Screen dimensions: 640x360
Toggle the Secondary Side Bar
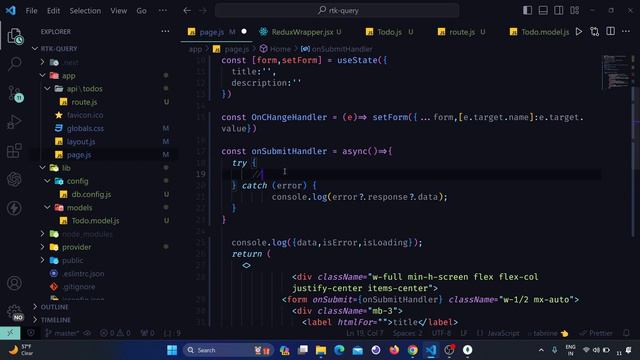[x=559, y=10]
